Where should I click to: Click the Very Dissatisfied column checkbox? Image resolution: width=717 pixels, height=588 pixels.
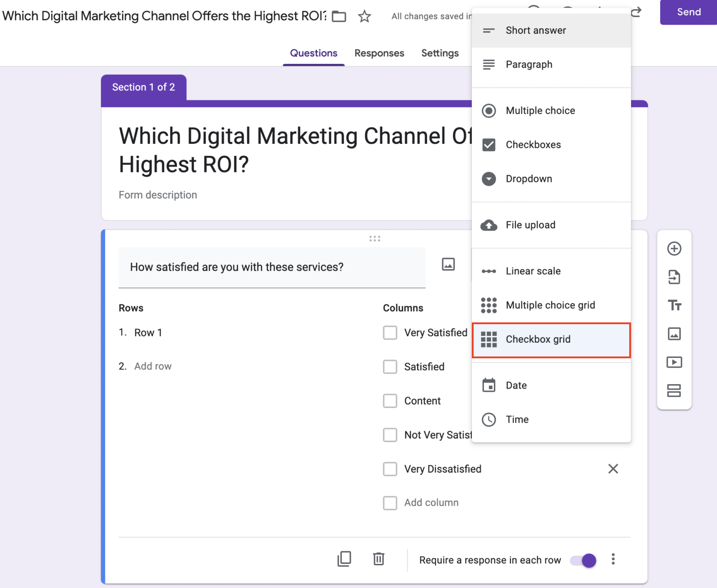(x=390, y=469)
